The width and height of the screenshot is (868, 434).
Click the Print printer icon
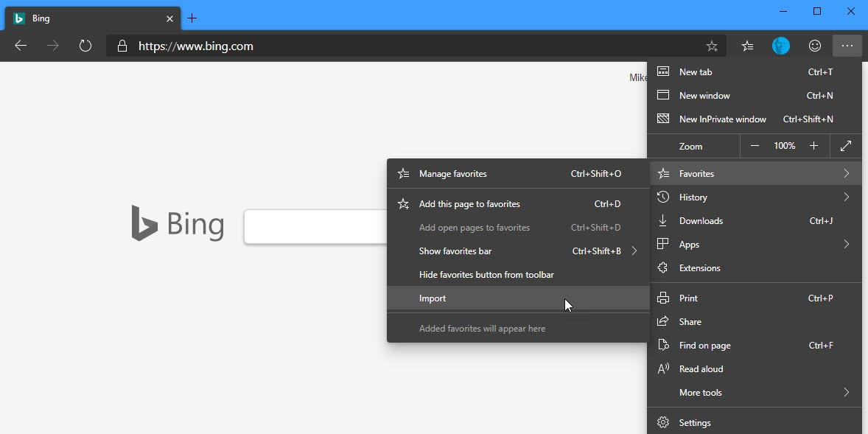(x=662, y=298)
